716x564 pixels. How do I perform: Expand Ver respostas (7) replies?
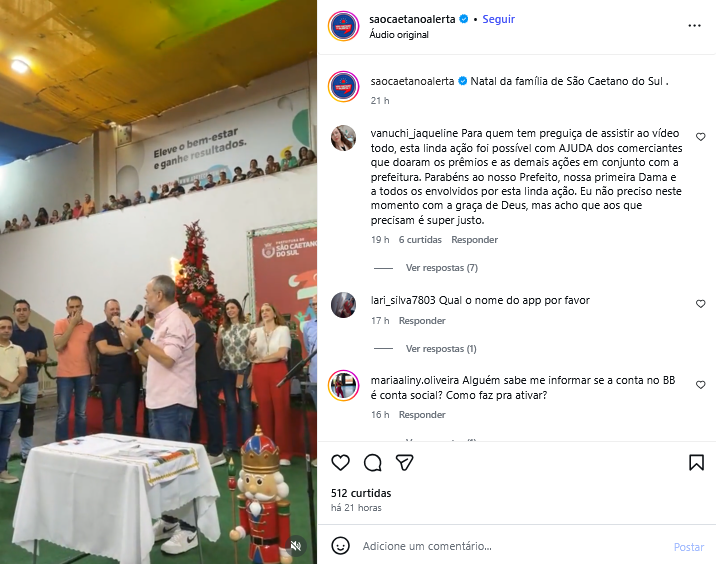(x=442, y=268)
